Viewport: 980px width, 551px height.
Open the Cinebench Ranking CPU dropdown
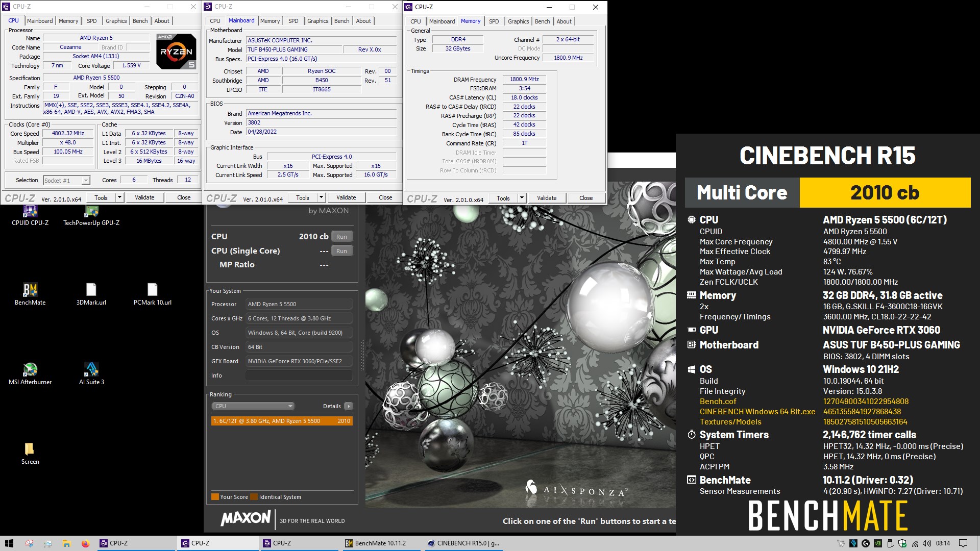point(253,406)
